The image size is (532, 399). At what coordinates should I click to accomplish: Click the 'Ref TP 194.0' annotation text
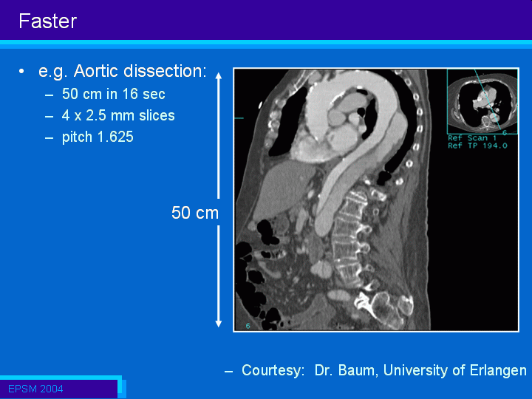pos(477,146)
